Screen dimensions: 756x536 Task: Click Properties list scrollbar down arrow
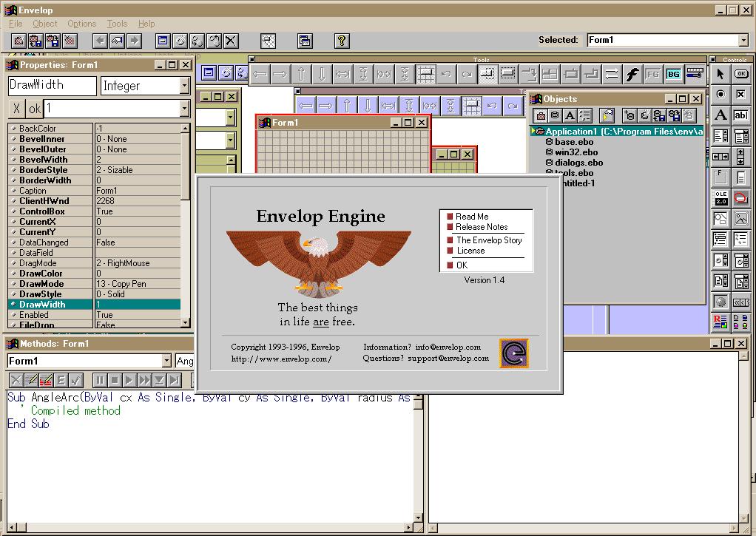point(185,322)
